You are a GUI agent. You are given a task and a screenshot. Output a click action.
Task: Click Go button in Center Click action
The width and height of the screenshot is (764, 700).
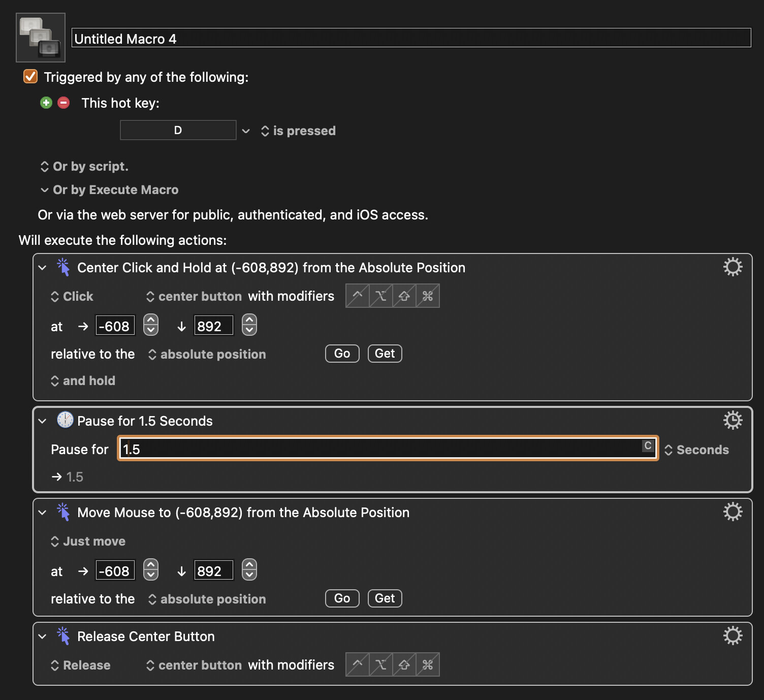point(342,354)
